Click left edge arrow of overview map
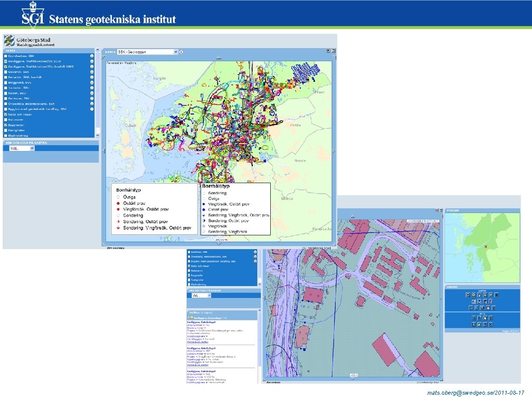Viewport: 532px width, 399px height. (x=104, y=150)
